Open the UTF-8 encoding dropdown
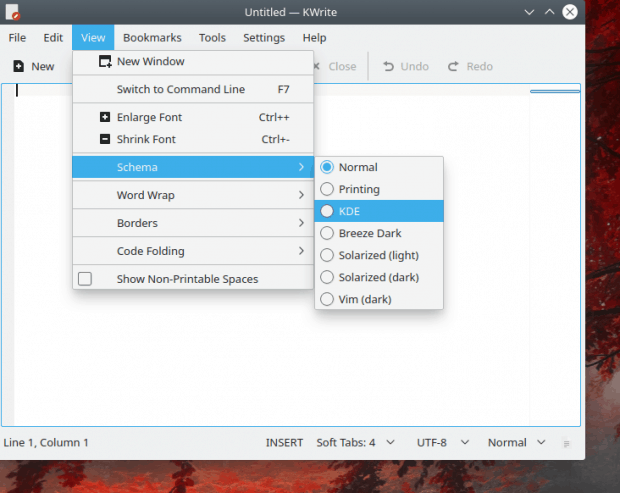This screenshot has height=493, width=620. 443,442
